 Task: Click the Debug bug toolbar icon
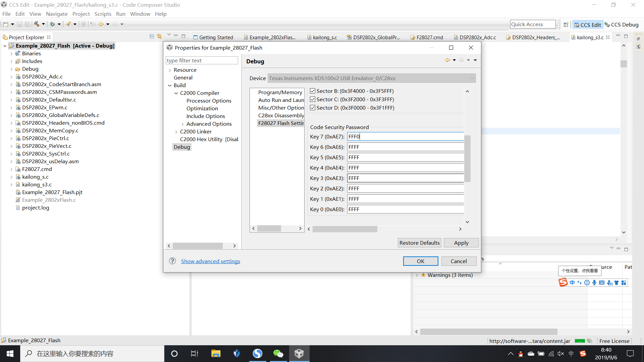point(52,24)
